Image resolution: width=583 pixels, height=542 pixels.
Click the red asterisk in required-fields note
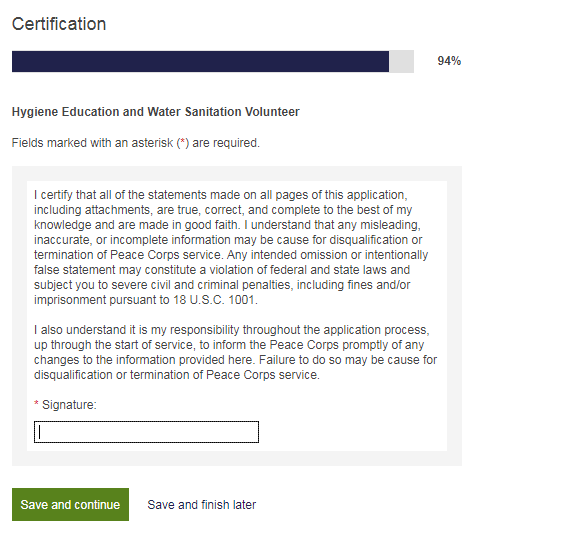coord(183,142)
